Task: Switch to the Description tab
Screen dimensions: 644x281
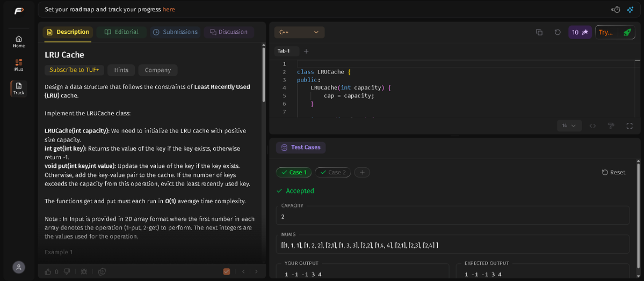Action: click(x=68, y=32)
